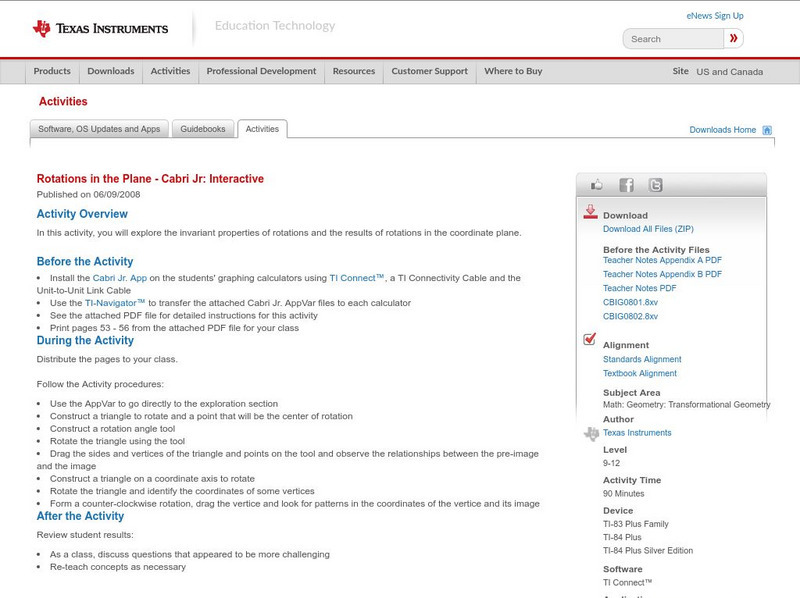Select the Activities tab
800x598 pixels.
coord(262,129)
